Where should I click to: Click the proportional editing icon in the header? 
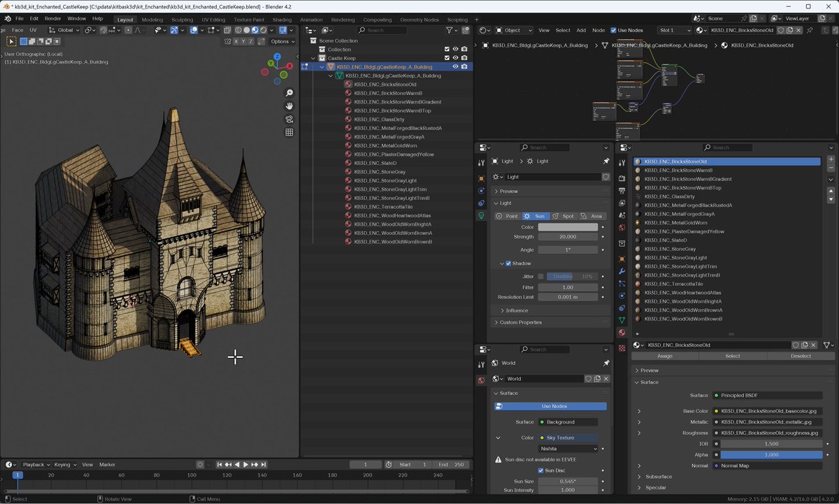pyautogui.click(x=128, y=30)
